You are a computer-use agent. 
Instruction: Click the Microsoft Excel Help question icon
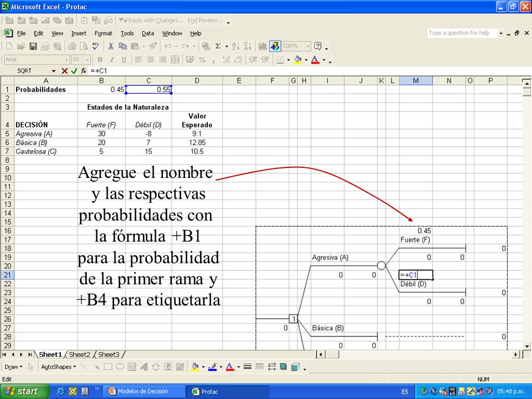(318, 46)
